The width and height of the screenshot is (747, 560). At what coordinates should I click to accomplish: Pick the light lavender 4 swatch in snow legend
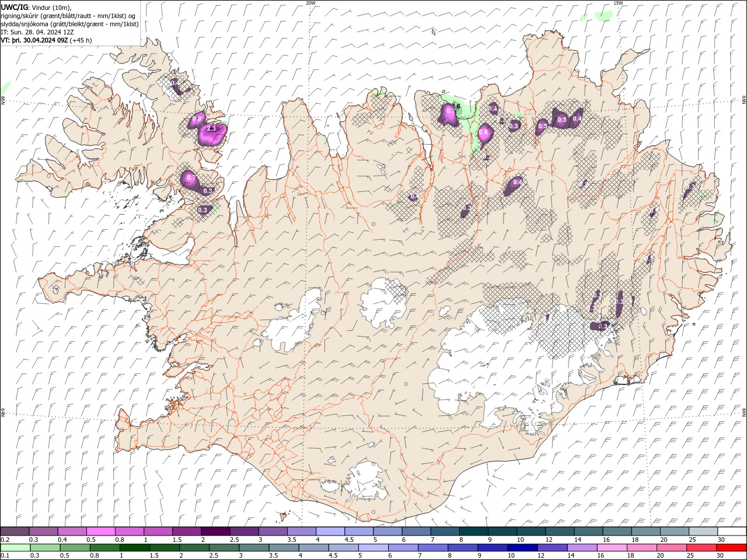(330, 531)
